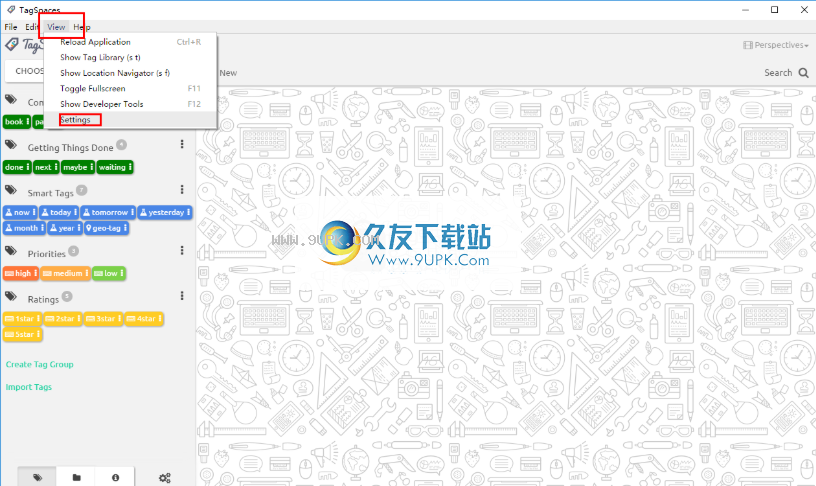The height and width of the screenshot is (486, 816).
Task: Open Ratings group options menu
Action: [182, 296]
